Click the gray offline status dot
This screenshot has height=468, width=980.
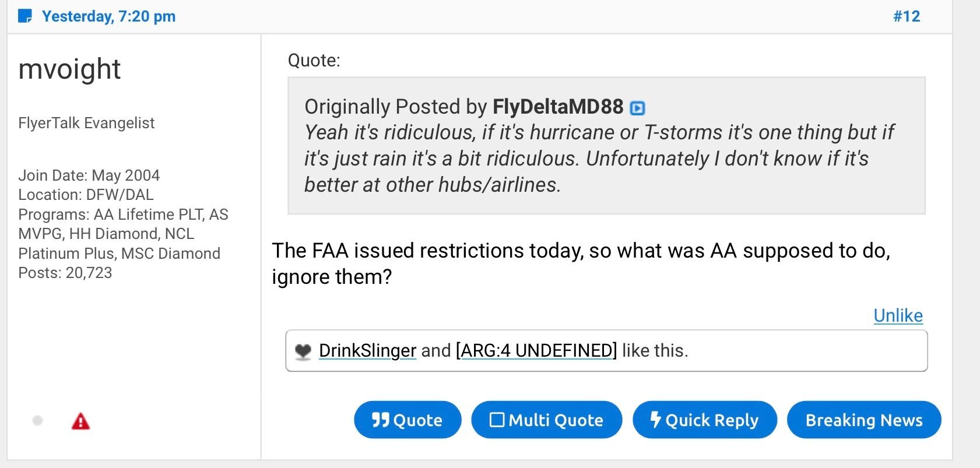[x=38, y=420]
